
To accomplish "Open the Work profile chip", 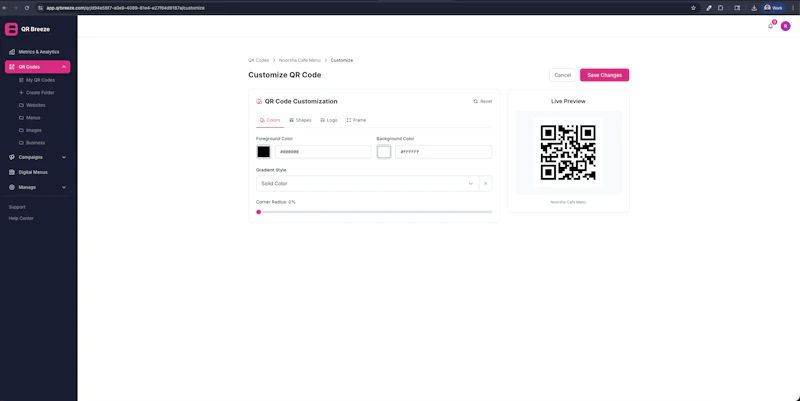I will 773,8.
